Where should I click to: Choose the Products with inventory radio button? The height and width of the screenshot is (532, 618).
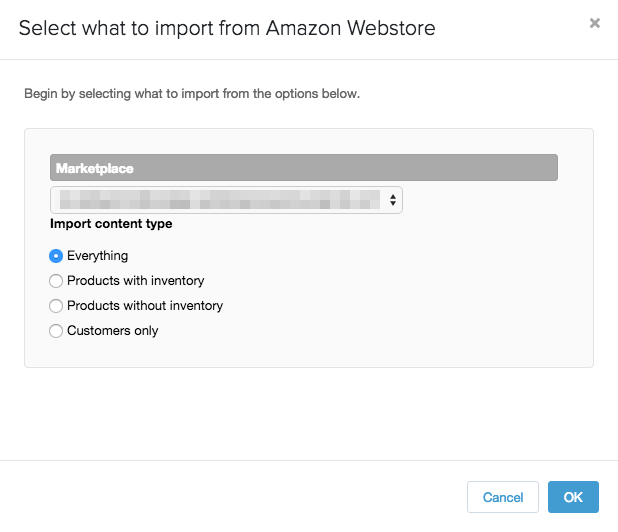pyautogui.click(x=56, y=281)
